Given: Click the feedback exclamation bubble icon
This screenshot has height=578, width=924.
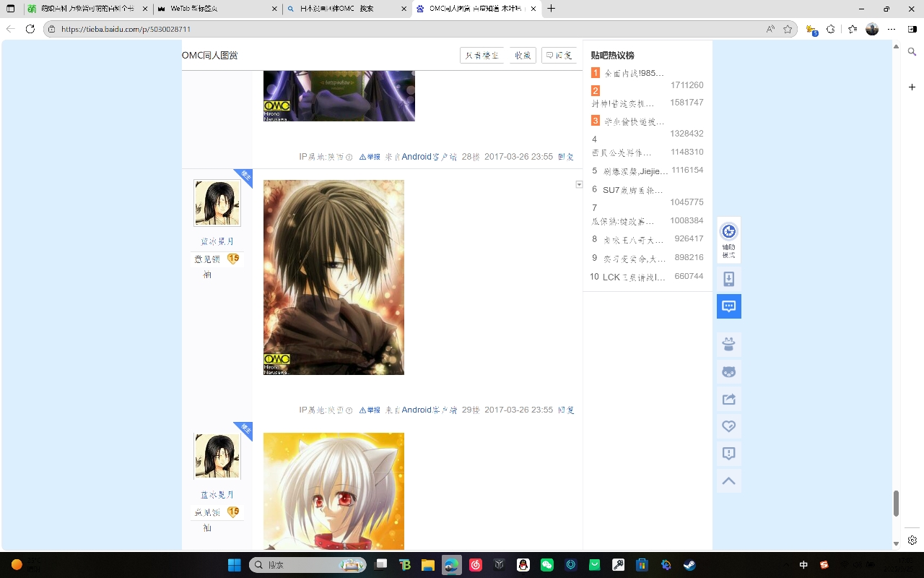Looking at the screenshot, I should (728, 454).
